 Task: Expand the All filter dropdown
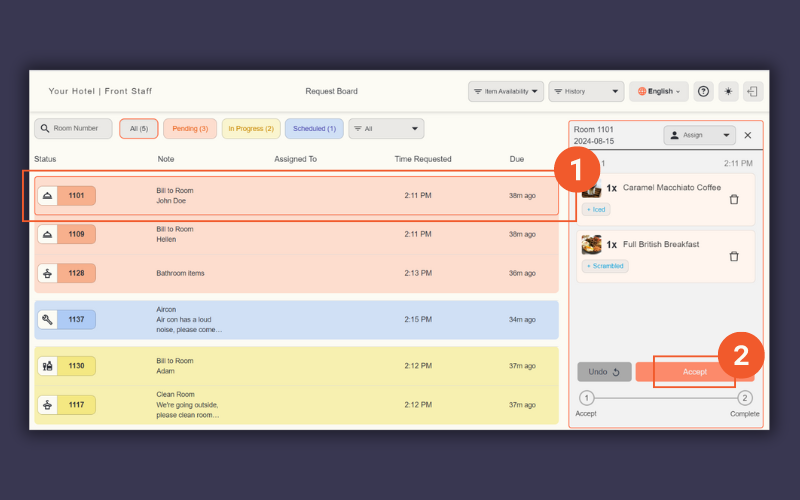pos(386,129)
